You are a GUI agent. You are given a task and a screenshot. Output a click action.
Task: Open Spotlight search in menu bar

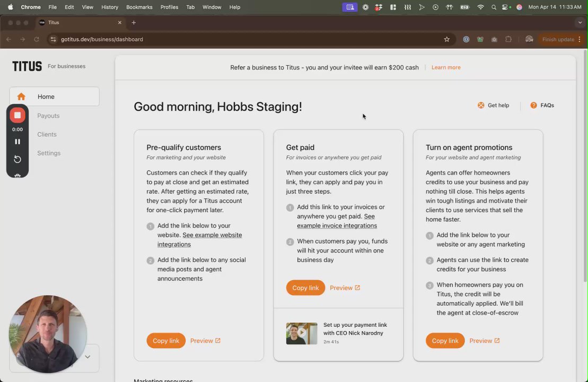494,7
